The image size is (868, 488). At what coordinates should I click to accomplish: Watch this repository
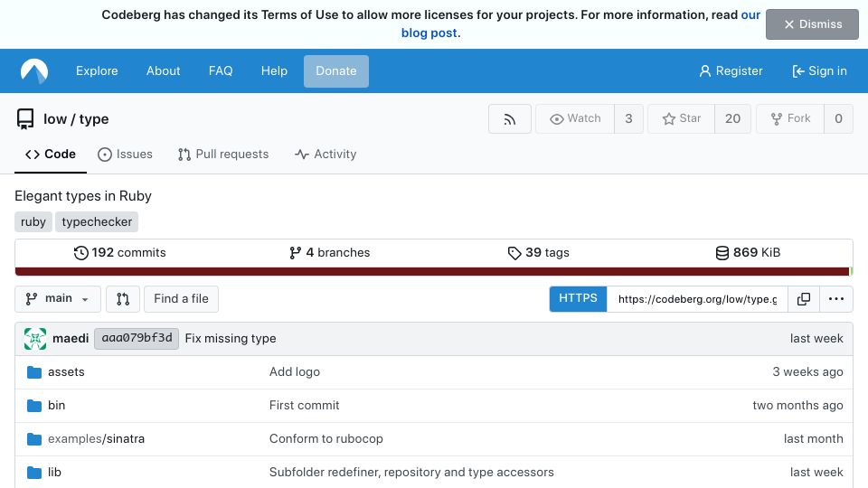(x=575, y=119)
